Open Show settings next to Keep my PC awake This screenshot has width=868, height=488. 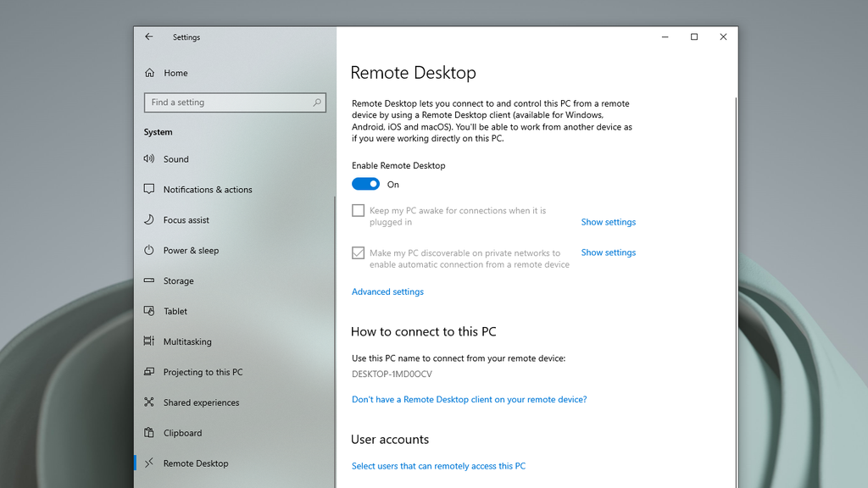coord(608,221)
